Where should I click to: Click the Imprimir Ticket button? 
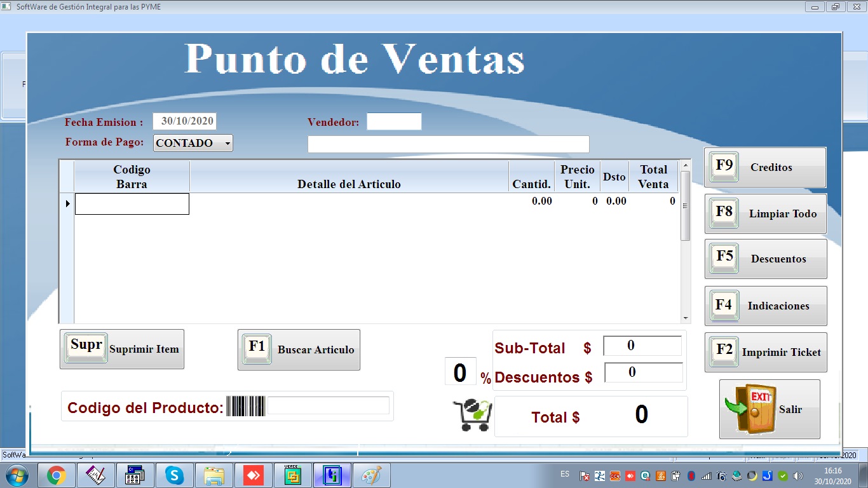(766, 352)
